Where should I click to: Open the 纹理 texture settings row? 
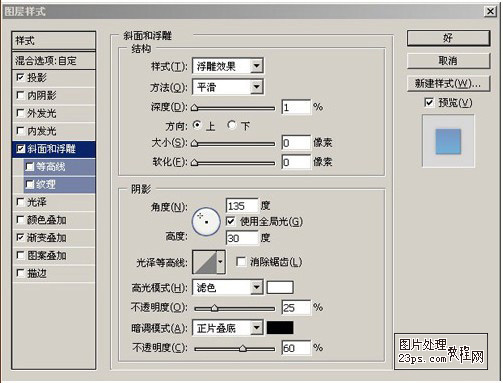click(x=59, y=184)
